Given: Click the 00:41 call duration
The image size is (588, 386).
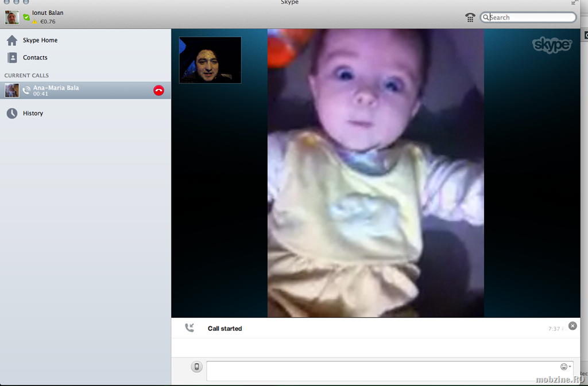Looking at the screenshot, I should pos(41,94).
